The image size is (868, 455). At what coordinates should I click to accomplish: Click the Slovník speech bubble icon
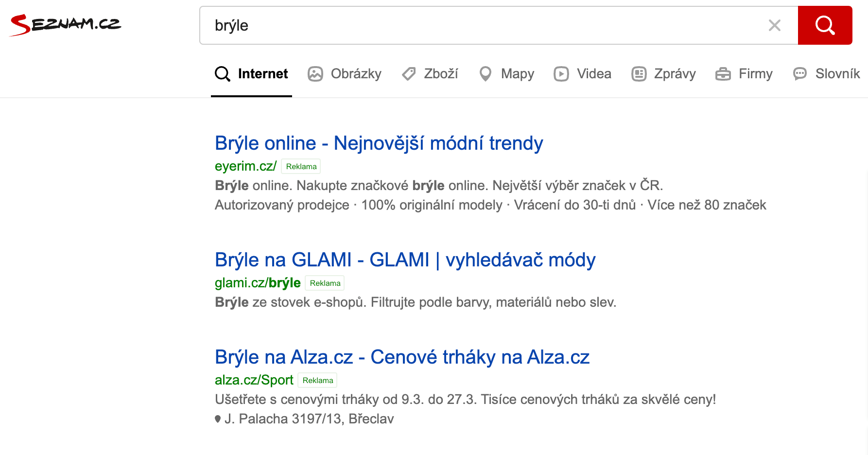click(800, 74)
